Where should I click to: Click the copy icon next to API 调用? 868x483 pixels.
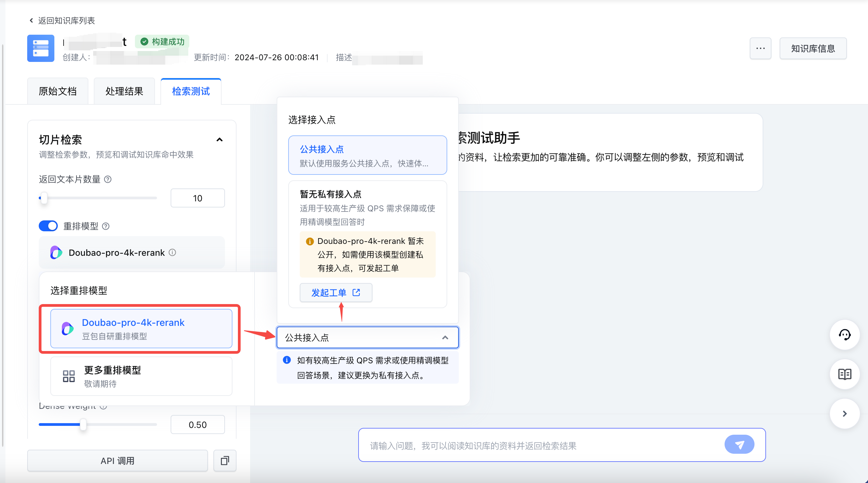coord(225,461)
